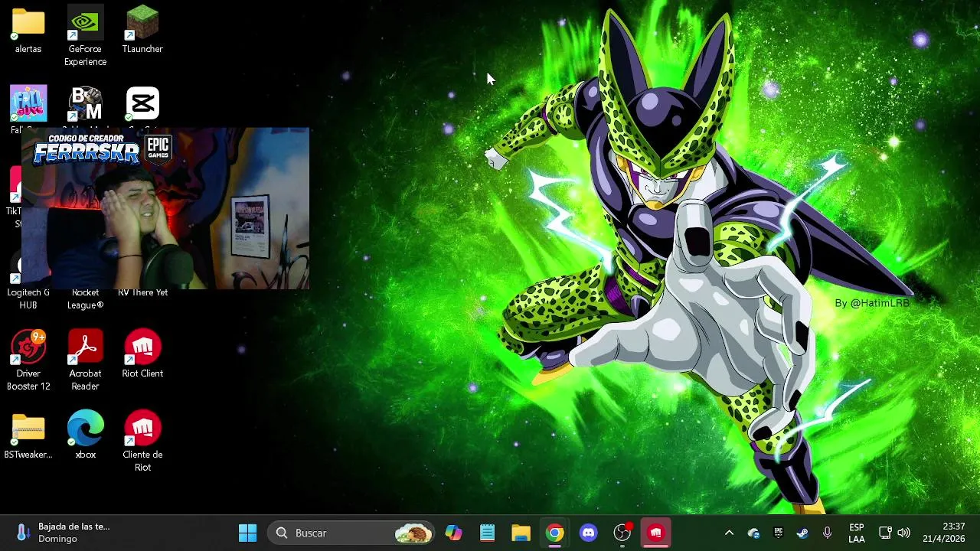Select the Logitech G HUB label
This screenshot has height=551, width=980.
(x=28, y=298)
